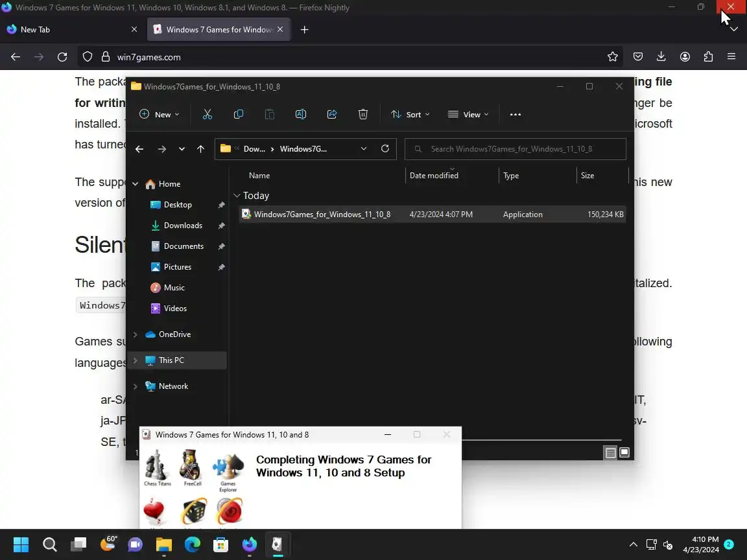
Task: Sort by Name column header
Action: pos(259,176)
